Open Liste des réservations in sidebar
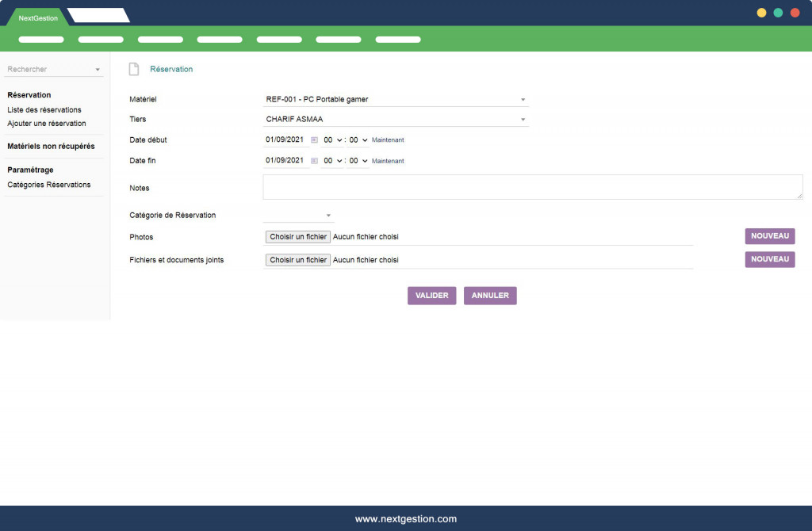The width and height of the screenshot is (812, 531). coord(44,109)
